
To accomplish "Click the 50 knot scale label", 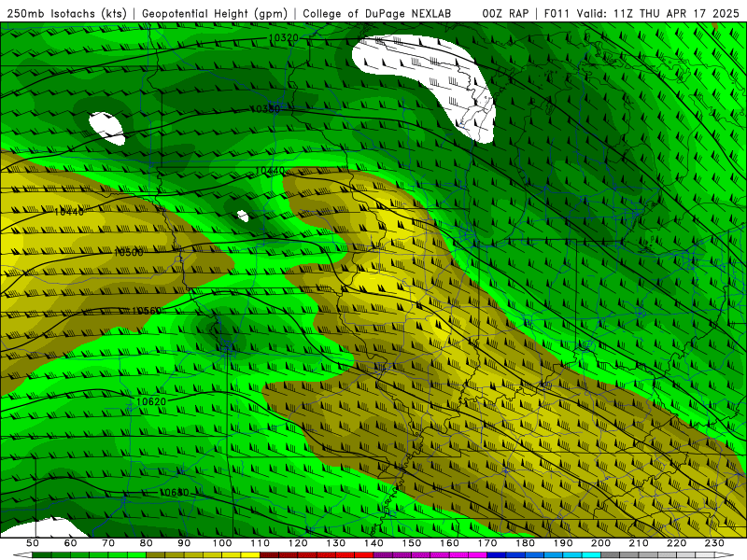I will coord(33,543).
